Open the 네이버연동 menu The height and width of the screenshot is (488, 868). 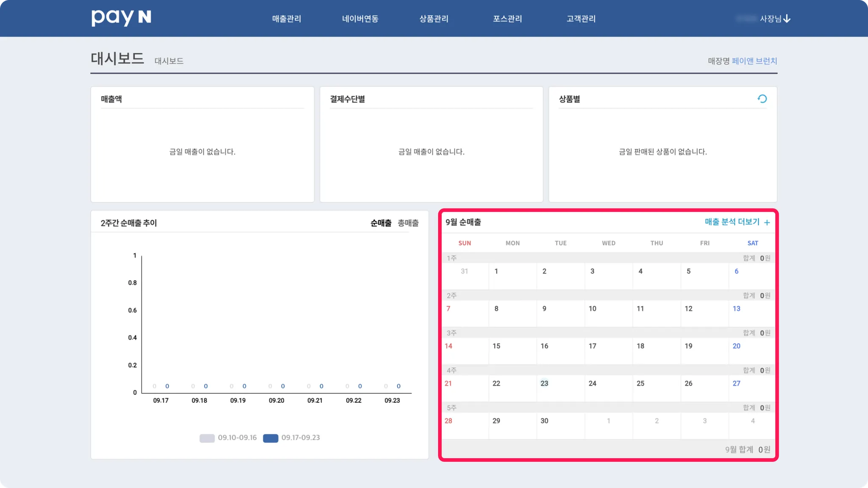coord(360,19)
